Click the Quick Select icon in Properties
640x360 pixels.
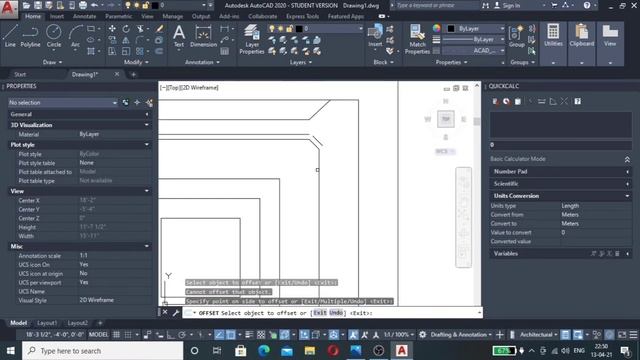(149, 103)
